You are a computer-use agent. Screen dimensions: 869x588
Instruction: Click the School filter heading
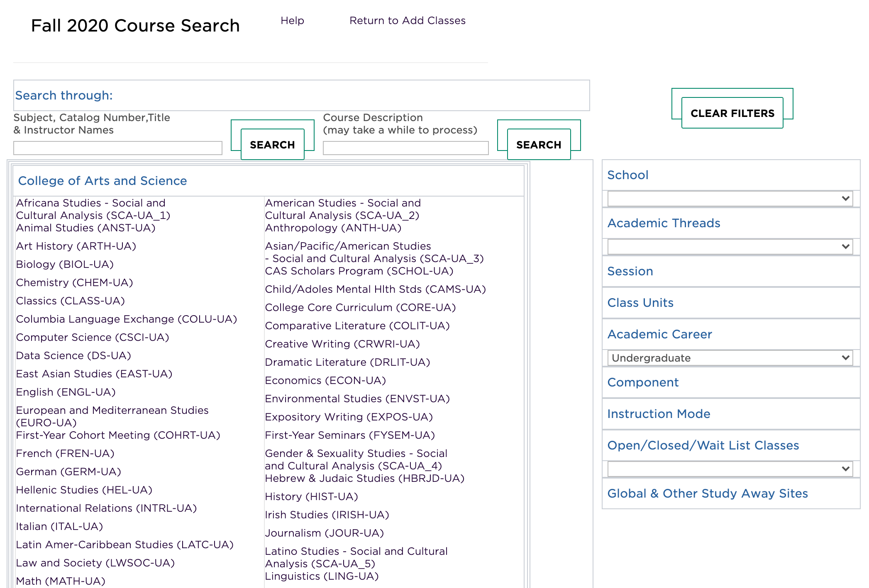627,175
